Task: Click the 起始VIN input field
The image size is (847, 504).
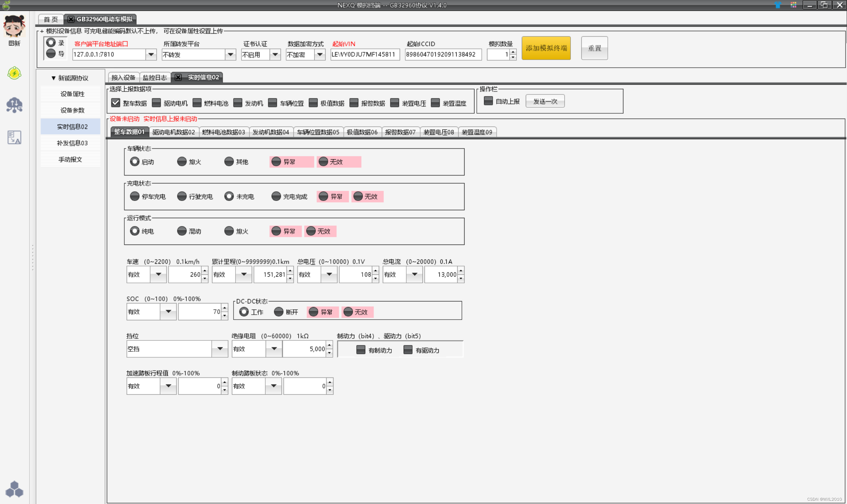Action: click(365, 54)
